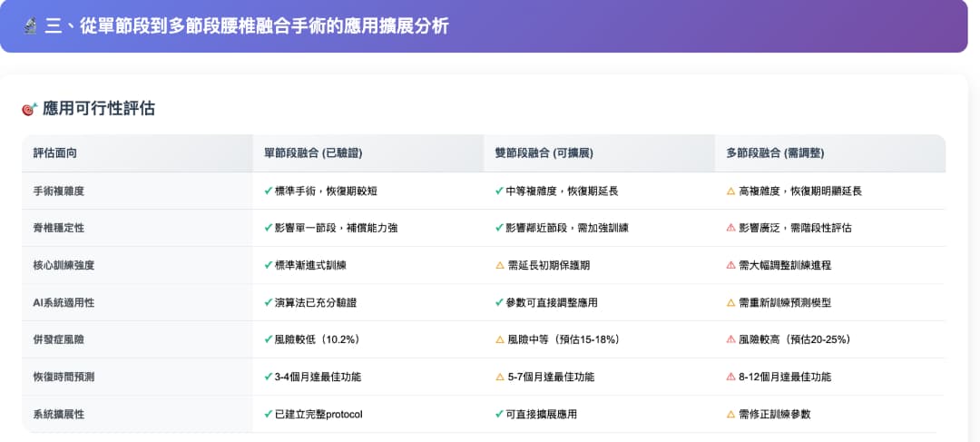Image resolution: width=980 pixels, height=442 pixels.
Task: Click the cell text 可直接擴展應用
Action: click(541, 414)
